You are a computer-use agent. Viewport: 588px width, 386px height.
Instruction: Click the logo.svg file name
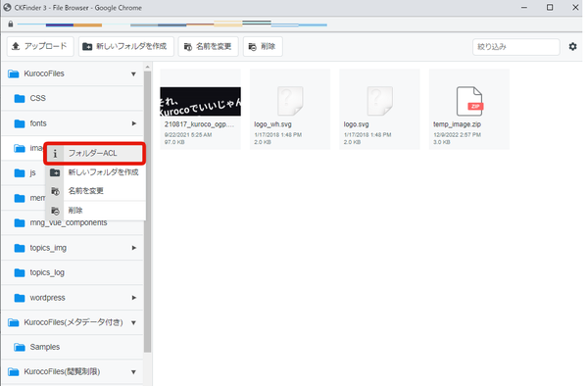(357, 124)
